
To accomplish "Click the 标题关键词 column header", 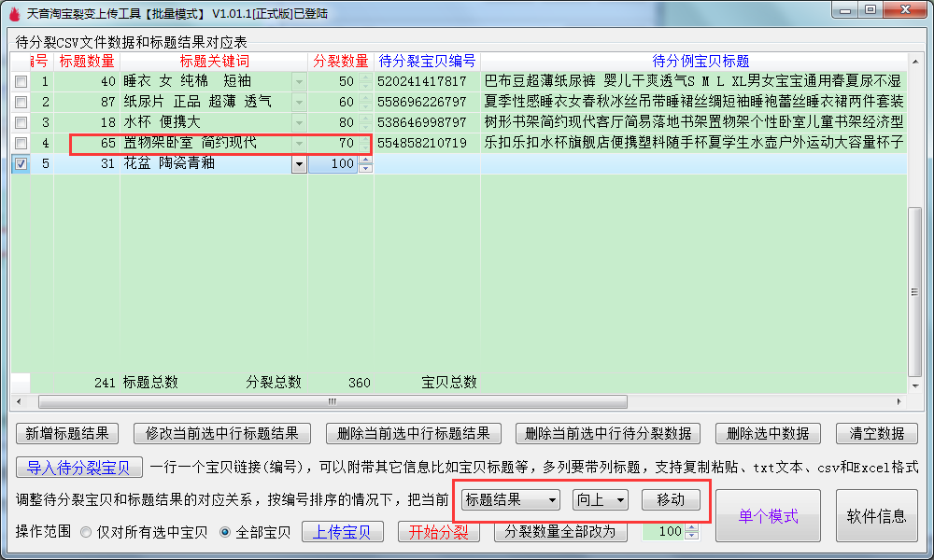I will [213, 62].
